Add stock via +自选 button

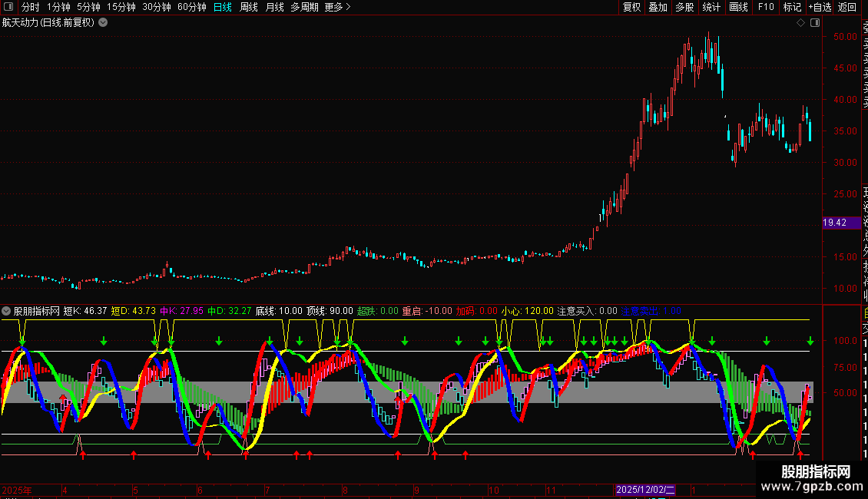click(x=820, y=7)
